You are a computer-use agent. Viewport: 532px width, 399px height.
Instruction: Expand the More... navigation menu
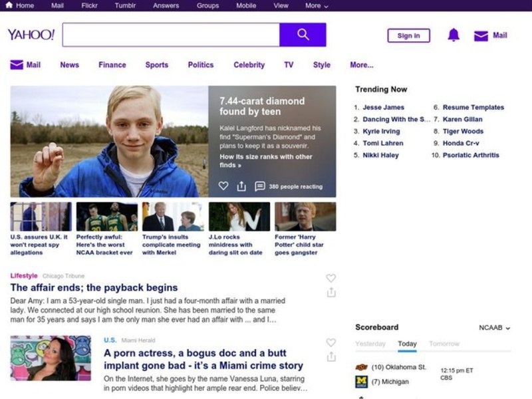click(x=361, y=65)
